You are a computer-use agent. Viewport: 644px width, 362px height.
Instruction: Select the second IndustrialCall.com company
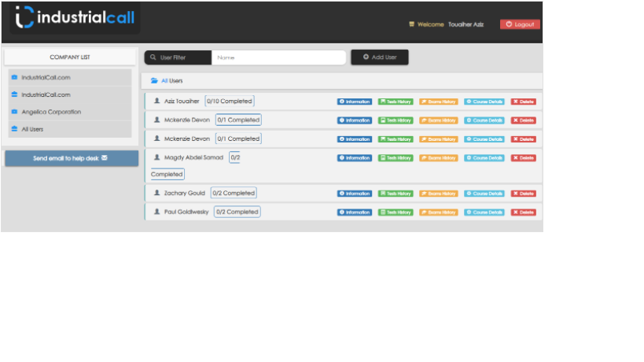70,94
